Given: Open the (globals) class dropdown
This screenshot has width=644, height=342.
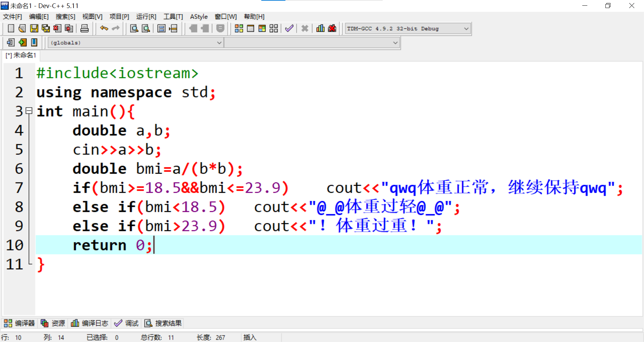Looking at the screenshot, I should [x=136, y=43].
